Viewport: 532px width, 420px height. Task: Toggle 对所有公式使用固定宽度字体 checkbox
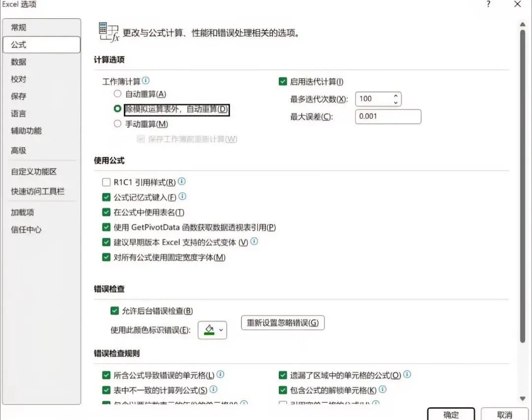(x=106, y=257)
